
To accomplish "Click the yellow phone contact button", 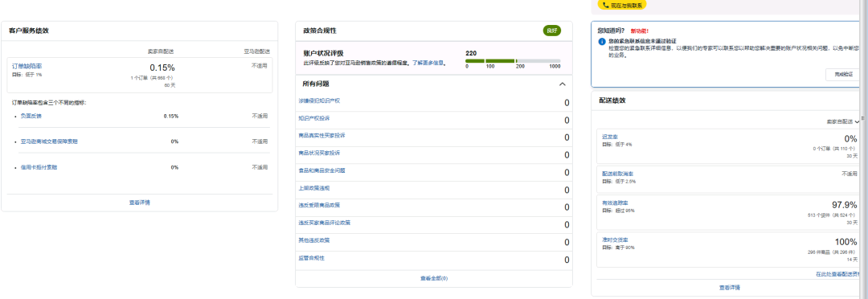I will tap(622, 5).
